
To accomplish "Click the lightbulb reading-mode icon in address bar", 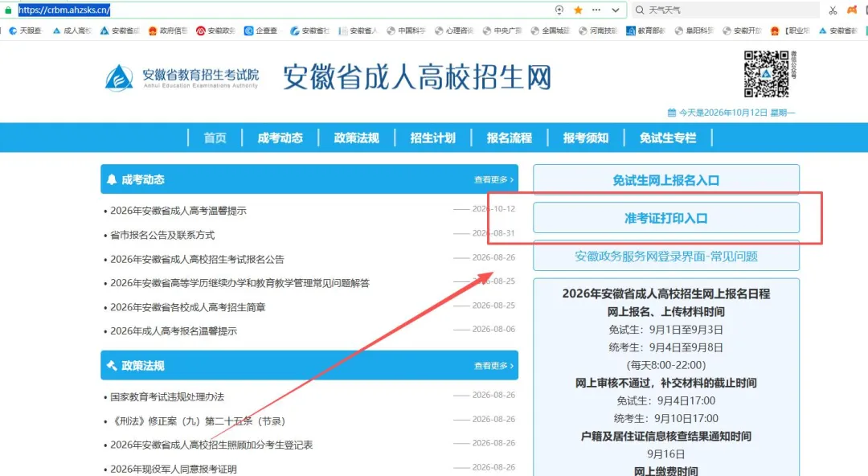I will pyautogui.click(x=559, y=10).
